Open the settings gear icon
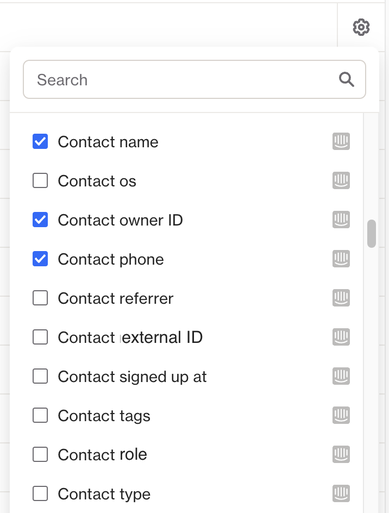Image resolution: width=389 pixels, height=513 pixels. click(361, 27)
